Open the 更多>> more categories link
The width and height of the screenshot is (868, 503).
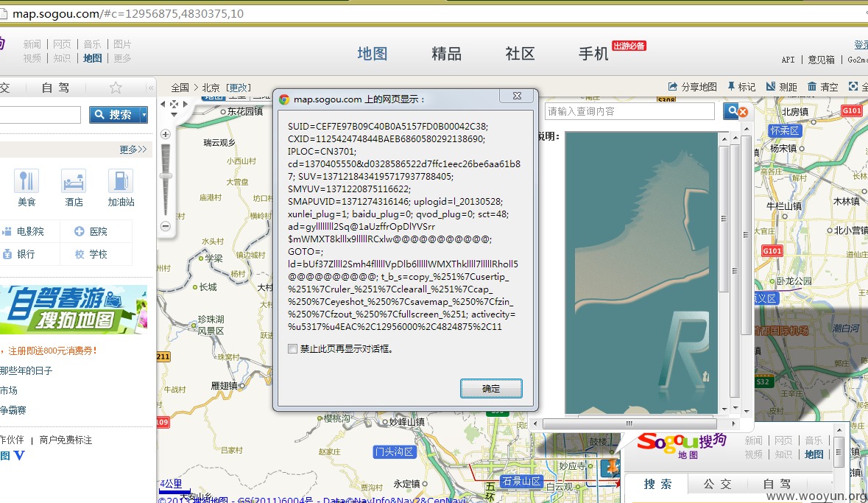(133, 150)
